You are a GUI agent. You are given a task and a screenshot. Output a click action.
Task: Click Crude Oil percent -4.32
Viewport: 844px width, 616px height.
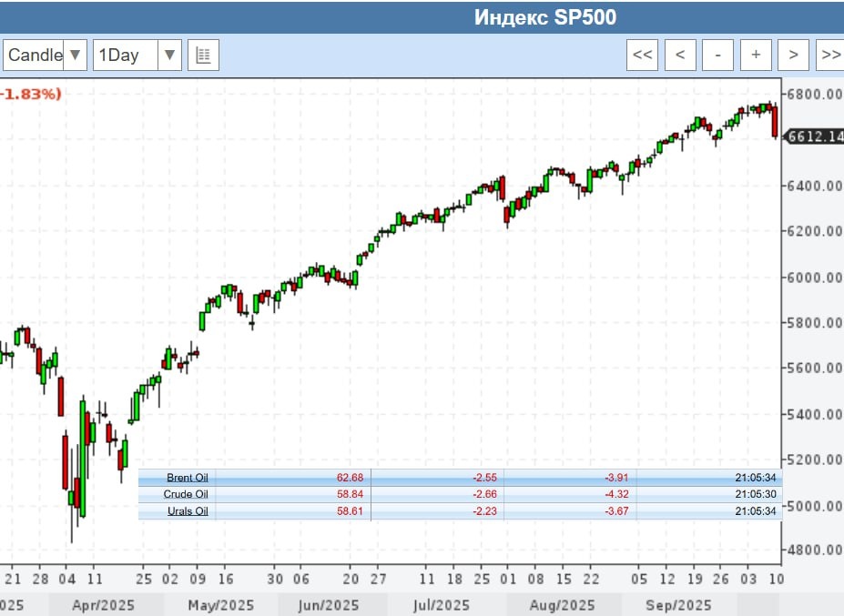tap(617, 494)
